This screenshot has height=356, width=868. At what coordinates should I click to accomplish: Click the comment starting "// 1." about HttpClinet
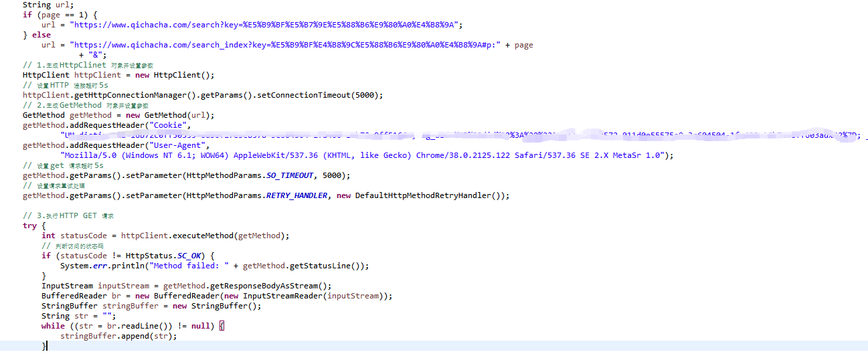click(88, 65)
